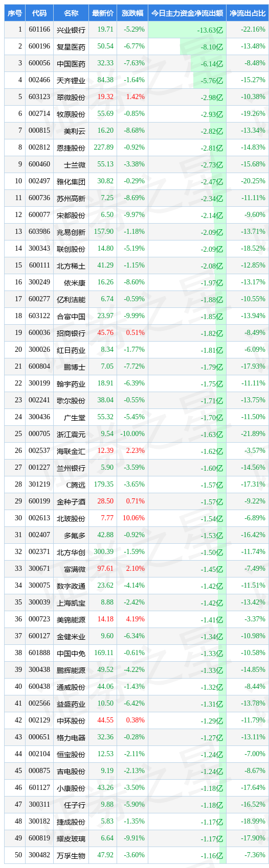269x868 pixels.
Task: Select stock name 北方稀土
Action: click(x=71, y=266)
